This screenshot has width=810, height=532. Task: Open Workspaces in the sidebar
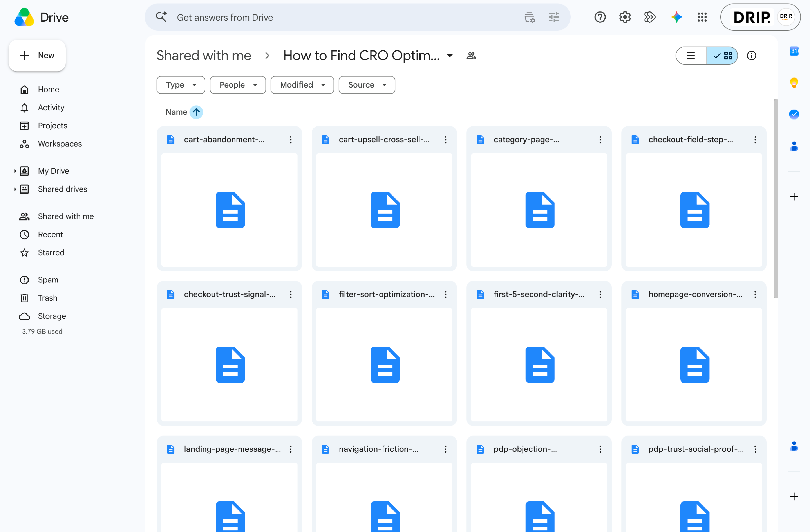coord(60,144)
